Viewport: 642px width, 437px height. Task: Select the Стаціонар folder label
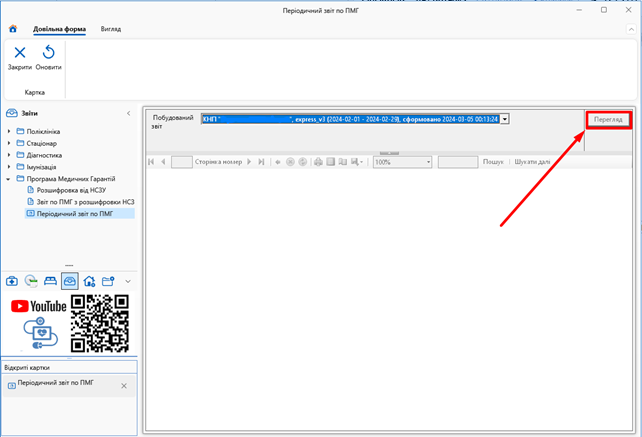pyautogui.click(x=41, y=143)
